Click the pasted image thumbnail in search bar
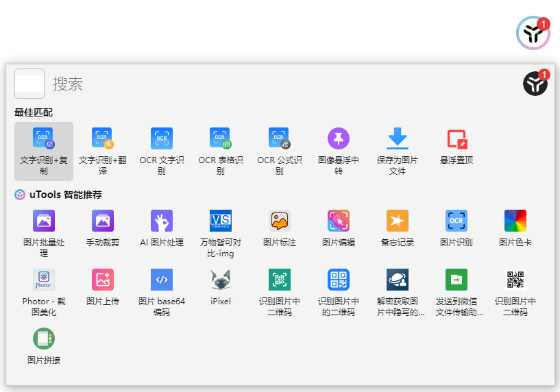 (x=29, y=84)
